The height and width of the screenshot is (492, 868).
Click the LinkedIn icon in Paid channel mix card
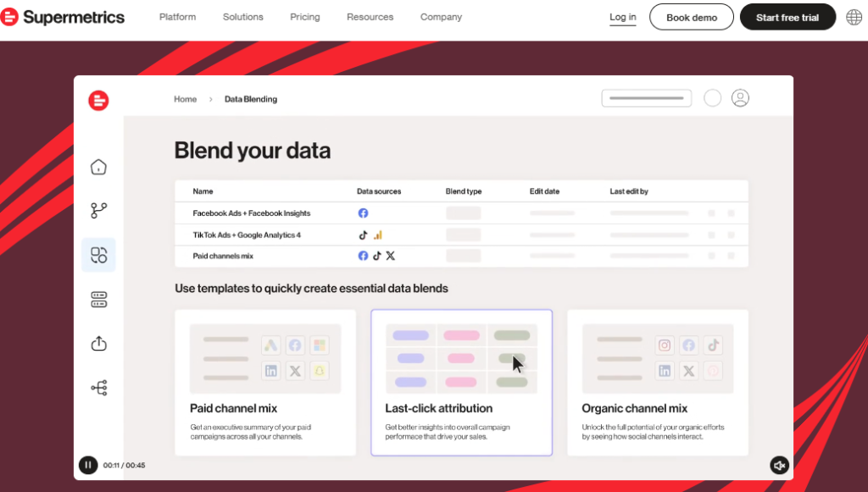click(x=270, y=371)
